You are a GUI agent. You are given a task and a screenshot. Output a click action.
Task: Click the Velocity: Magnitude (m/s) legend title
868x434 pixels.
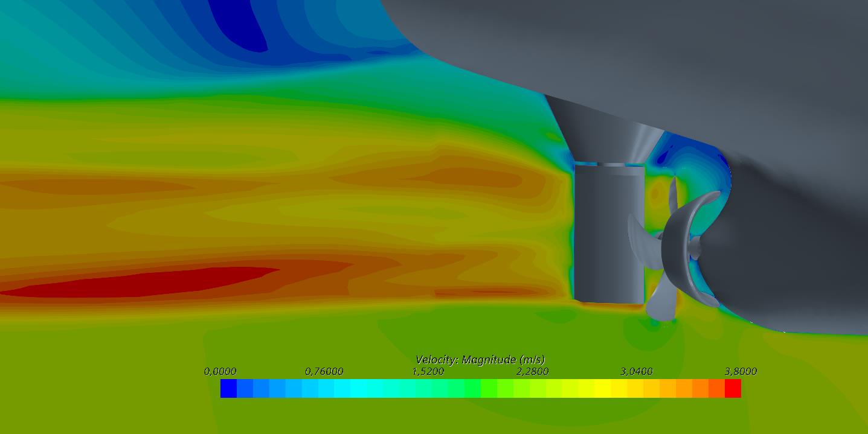(480, 359)
